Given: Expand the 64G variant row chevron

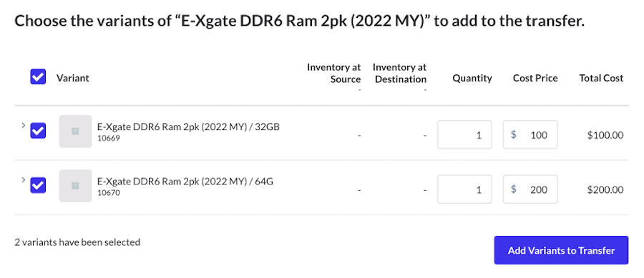Looking at the screenshot, I should pos(24,180).
